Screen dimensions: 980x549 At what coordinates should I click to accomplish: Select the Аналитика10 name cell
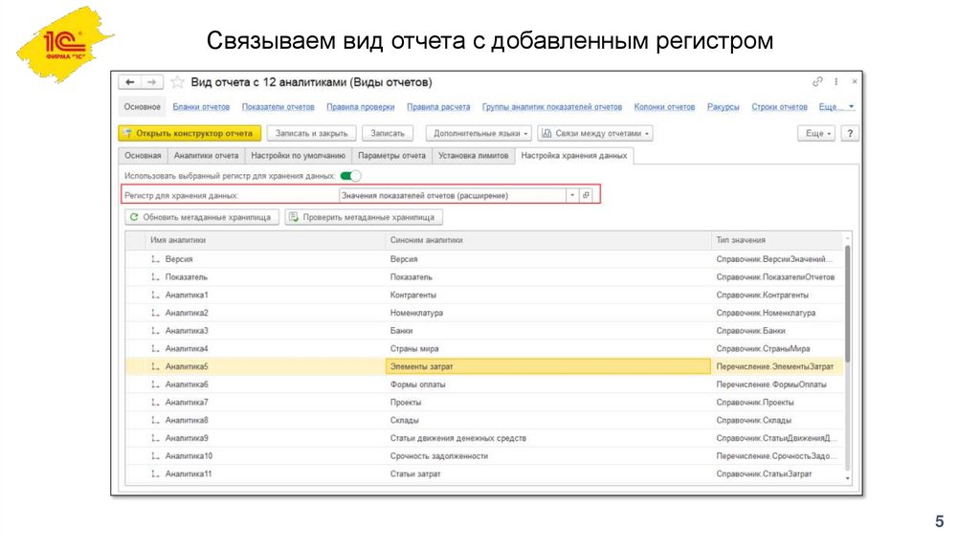pyautogui.click(x=265, y=456)
